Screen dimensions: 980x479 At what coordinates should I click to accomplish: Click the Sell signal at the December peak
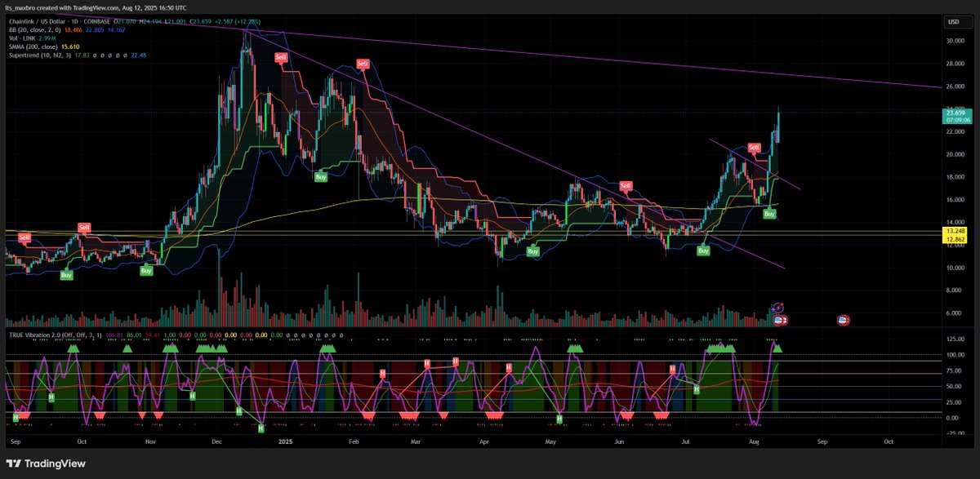(x=281, y=57)
